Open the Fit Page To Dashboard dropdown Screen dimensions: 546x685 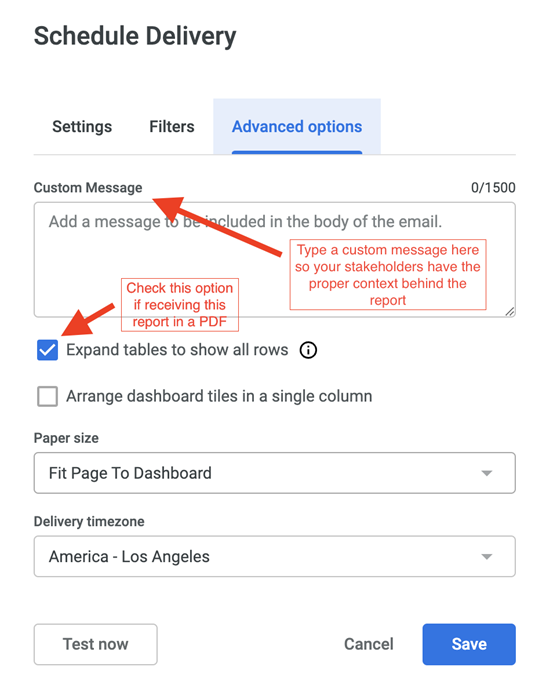pyautogui.click(x=275, y=473)
